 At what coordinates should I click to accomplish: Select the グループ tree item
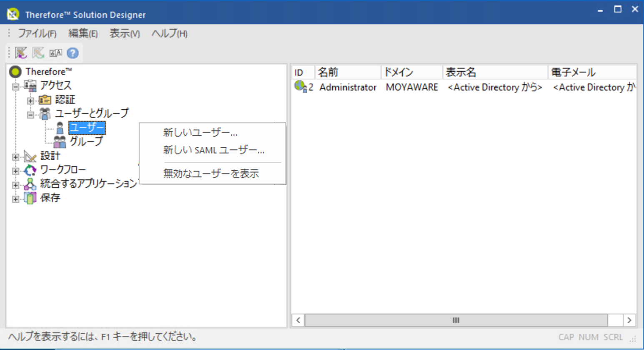click(86, 141)
